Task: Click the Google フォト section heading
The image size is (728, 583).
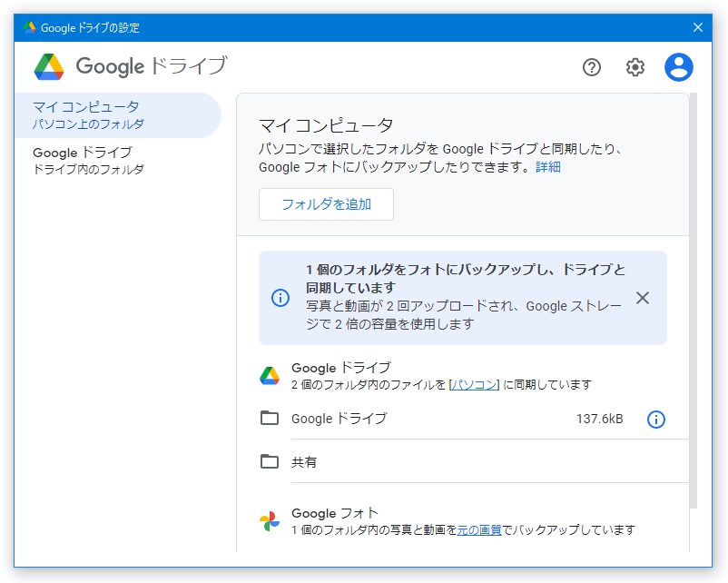Action: pyautogui.click(x=335, y=513)
